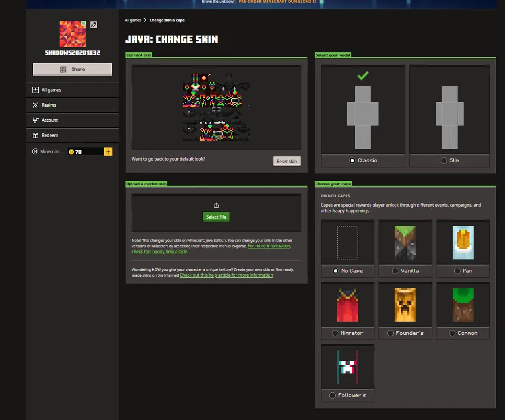
Task: Click the current skin preview image
Action: click(216, 107)
